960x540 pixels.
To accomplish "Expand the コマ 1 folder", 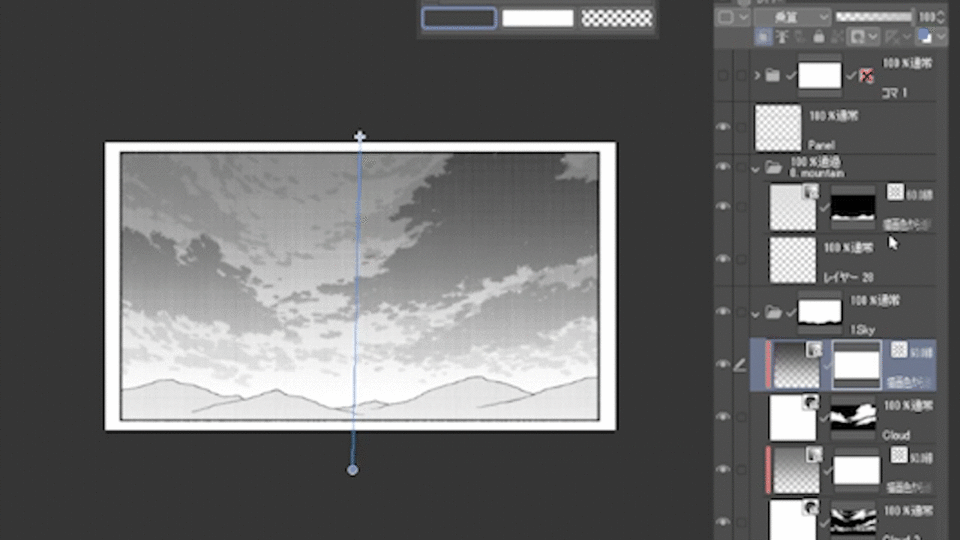I will click(x=757, y=76).
